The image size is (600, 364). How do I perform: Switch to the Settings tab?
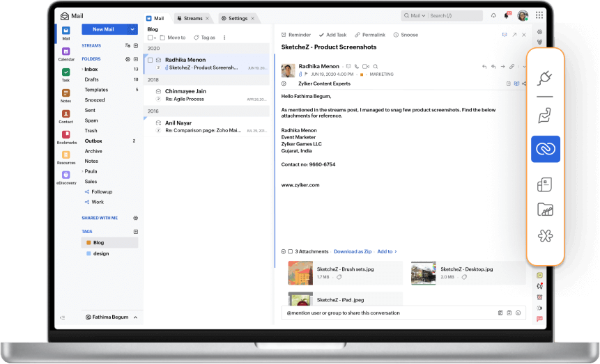[238, 18]
